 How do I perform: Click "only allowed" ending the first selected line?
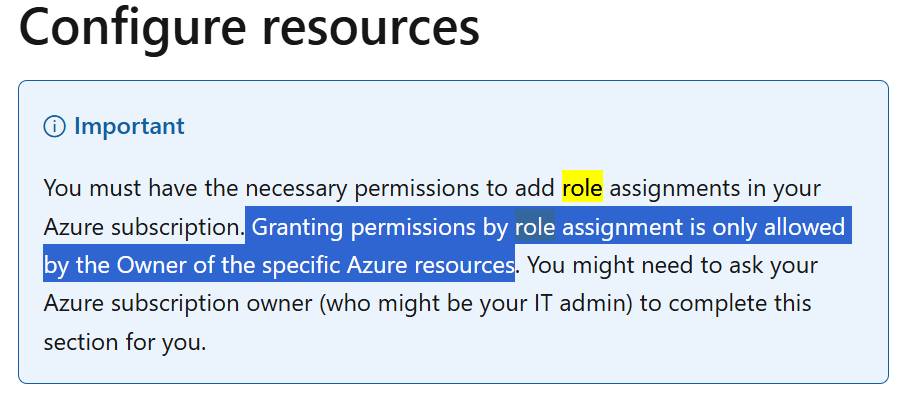pos(778,228)
